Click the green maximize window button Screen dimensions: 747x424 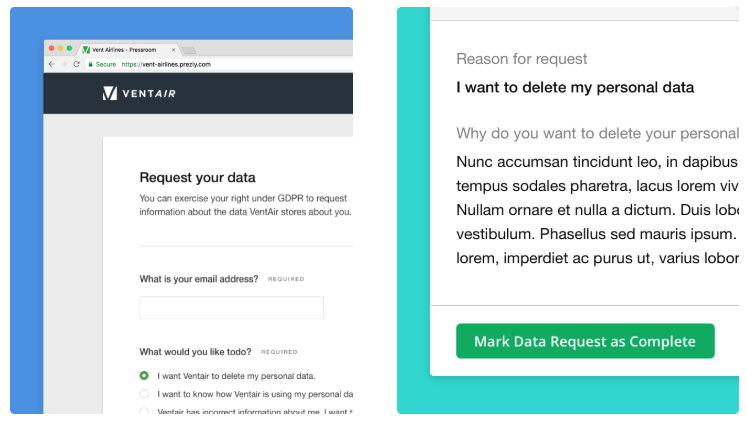[x=70, y=48]
